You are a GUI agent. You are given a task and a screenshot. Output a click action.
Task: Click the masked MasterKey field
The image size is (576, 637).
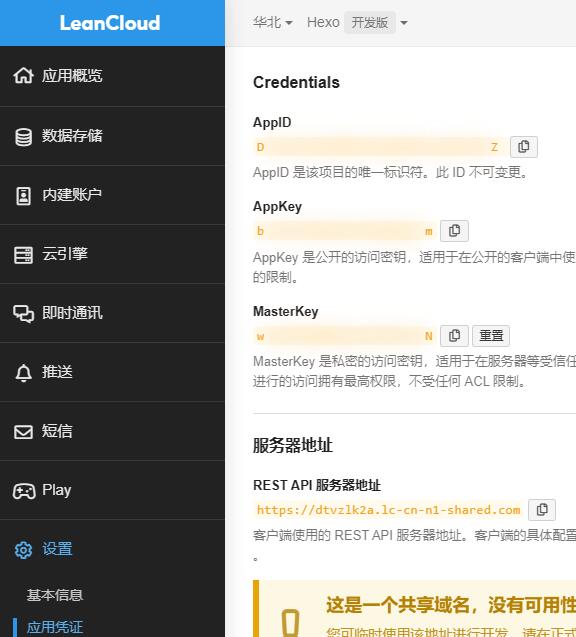[344, 336]
